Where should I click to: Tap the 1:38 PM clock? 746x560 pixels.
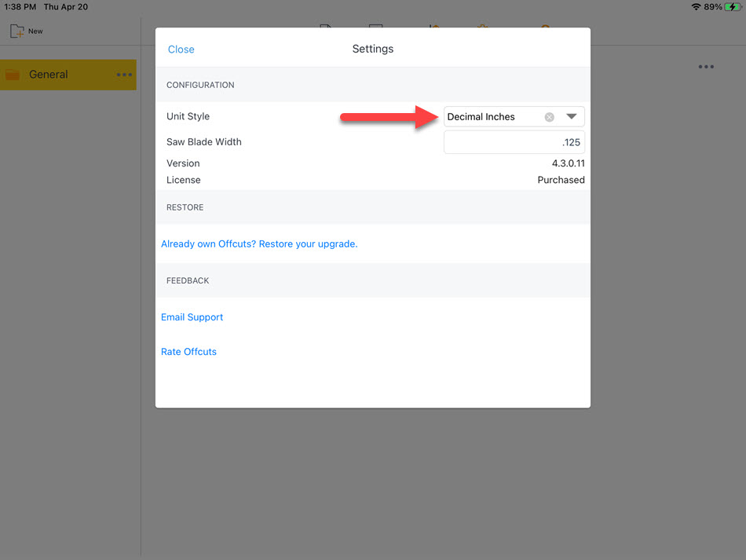tap(20, 6)
